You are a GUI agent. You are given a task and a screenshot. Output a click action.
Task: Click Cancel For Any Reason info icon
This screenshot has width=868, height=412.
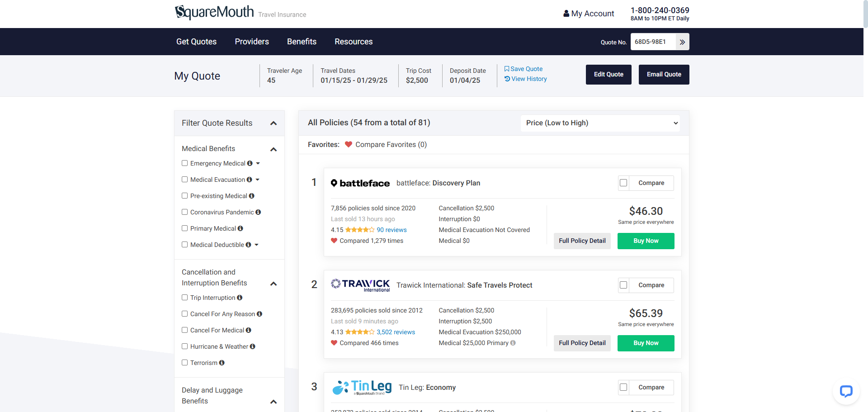[259, 314]
